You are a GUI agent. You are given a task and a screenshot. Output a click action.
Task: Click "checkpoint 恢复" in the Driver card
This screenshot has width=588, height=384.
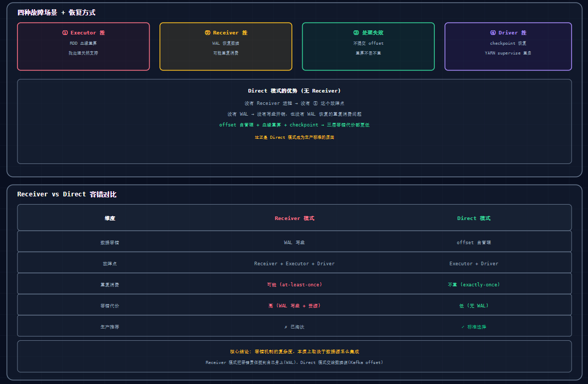point(508,43)
